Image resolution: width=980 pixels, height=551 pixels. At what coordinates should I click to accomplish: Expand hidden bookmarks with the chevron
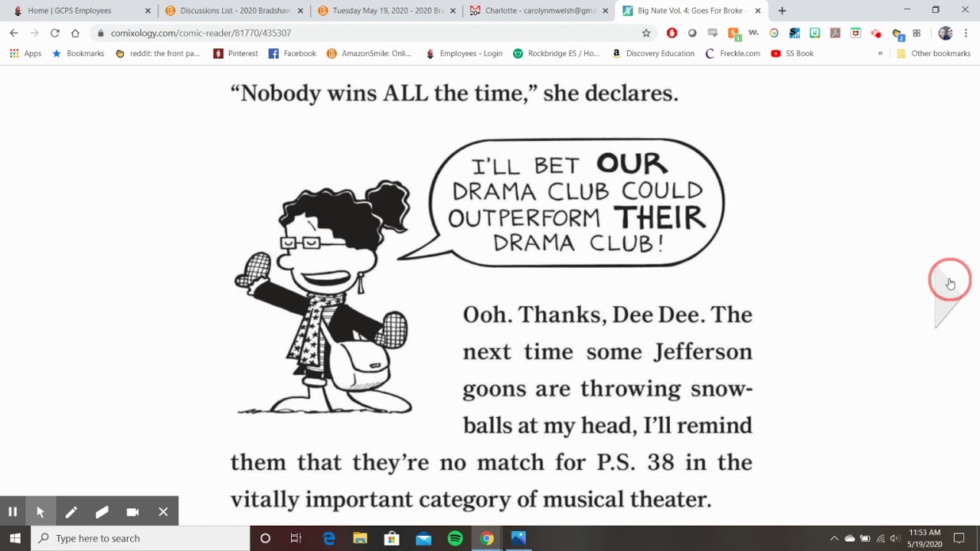[880, 54]
